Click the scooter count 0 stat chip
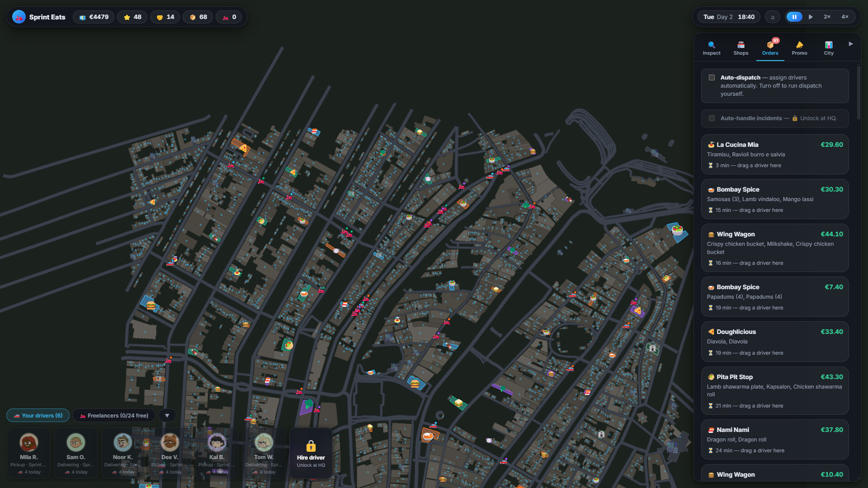Image resolution: width=868 pixels, height=488 pixels. [x=229, y=17]
